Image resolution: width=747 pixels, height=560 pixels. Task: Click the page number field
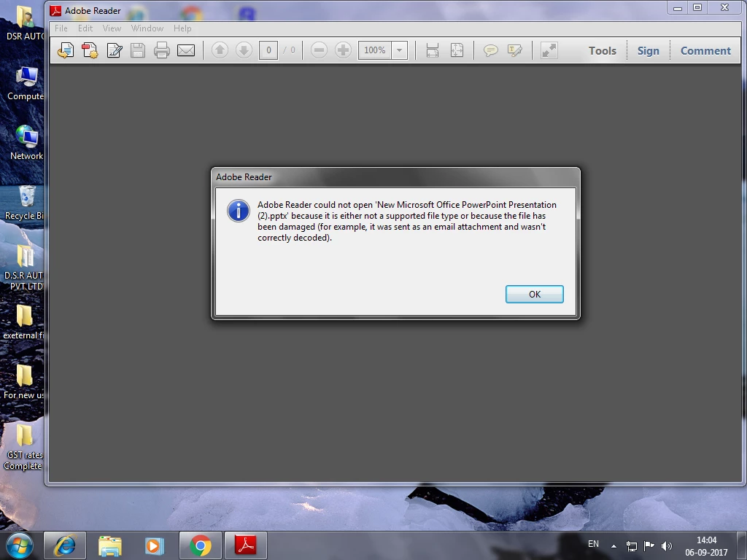(268, 50)
